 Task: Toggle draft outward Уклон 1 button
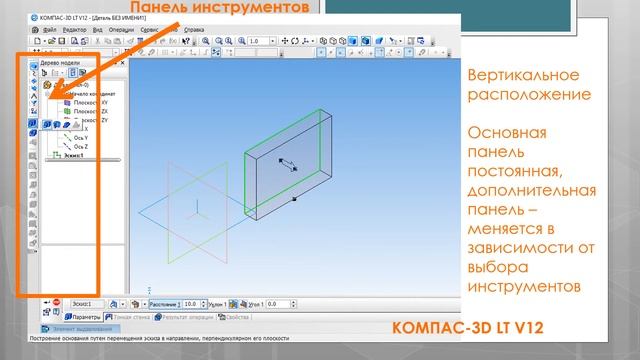coord(233,304)
